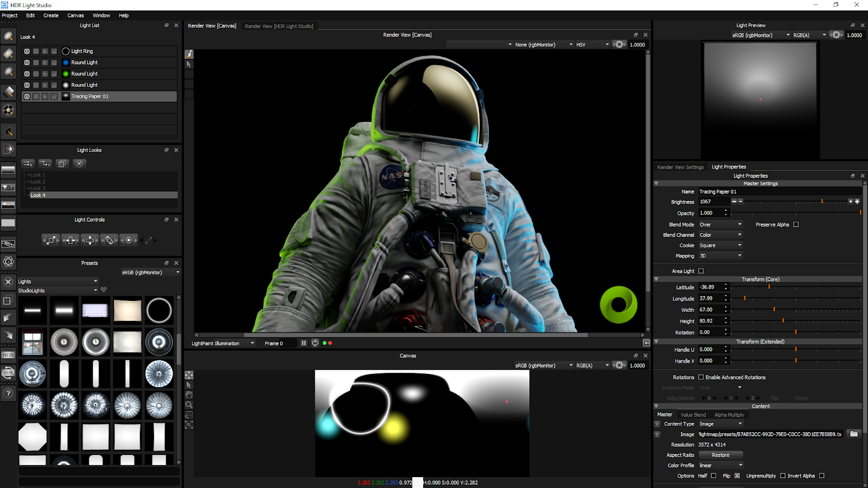Click the refresh render icon beside pause

coord(315,343)
